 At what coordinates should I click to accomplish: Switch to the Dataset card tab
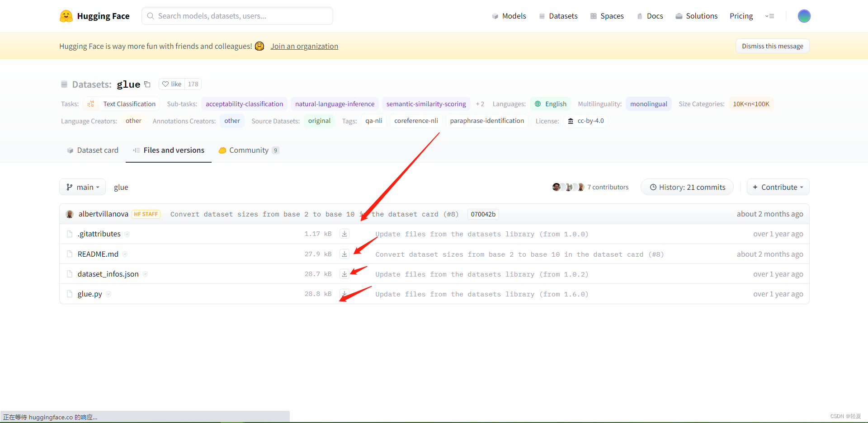coord(93,150)
